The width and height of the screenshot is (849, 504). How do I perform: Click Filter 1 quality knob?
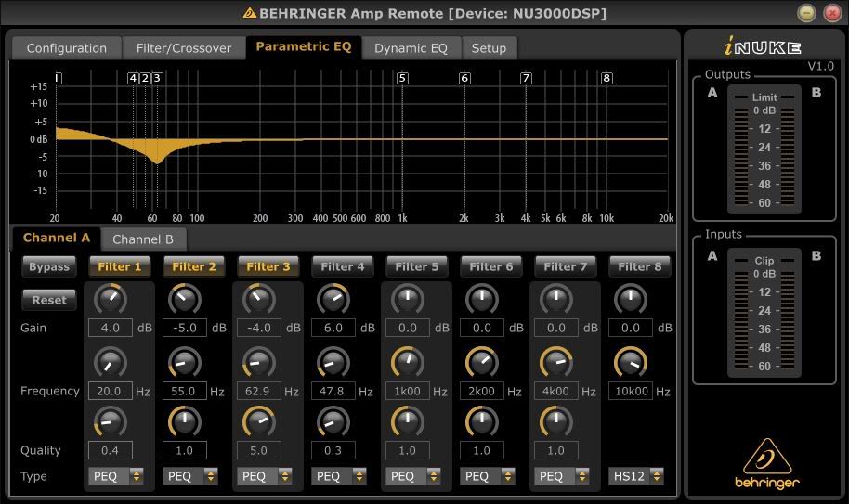[111, 421]
